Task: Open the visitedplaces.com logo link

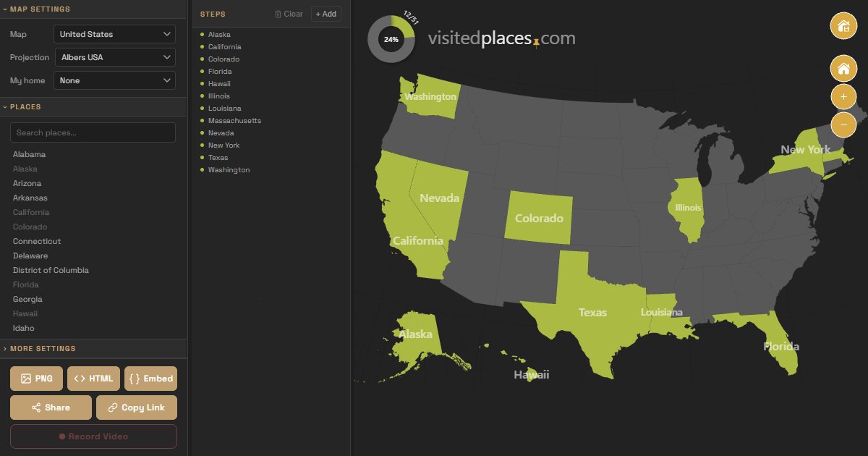Action: pos(501,38)
